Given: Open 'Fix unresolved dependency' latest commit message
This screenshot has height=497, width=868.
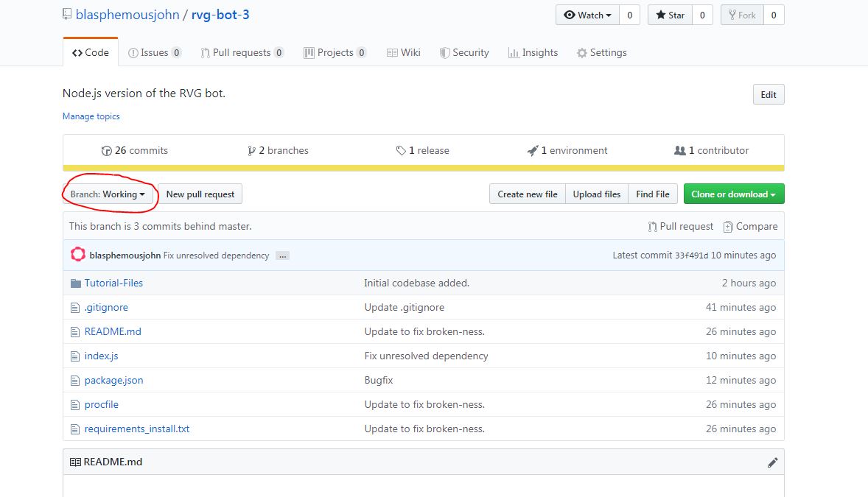Looking at the screenshot, I should pyautogui.click(x=216, y=255).
